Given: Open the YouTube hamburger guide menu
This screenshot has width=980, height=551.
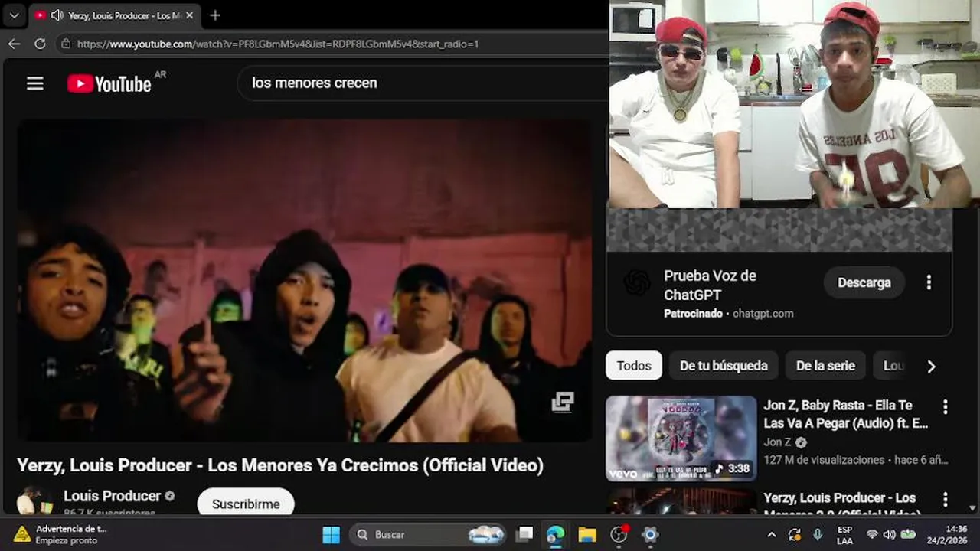Looking at the screenshot, I should pos(35,83).
